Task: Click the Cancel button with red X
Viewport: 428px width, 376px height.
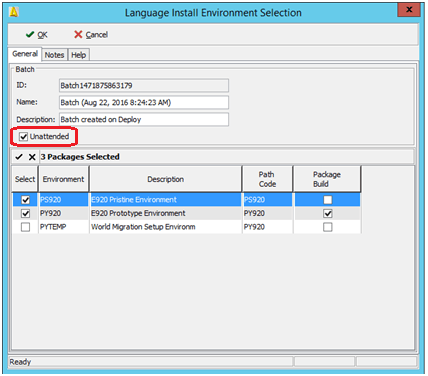Action: tap(91, 35)
